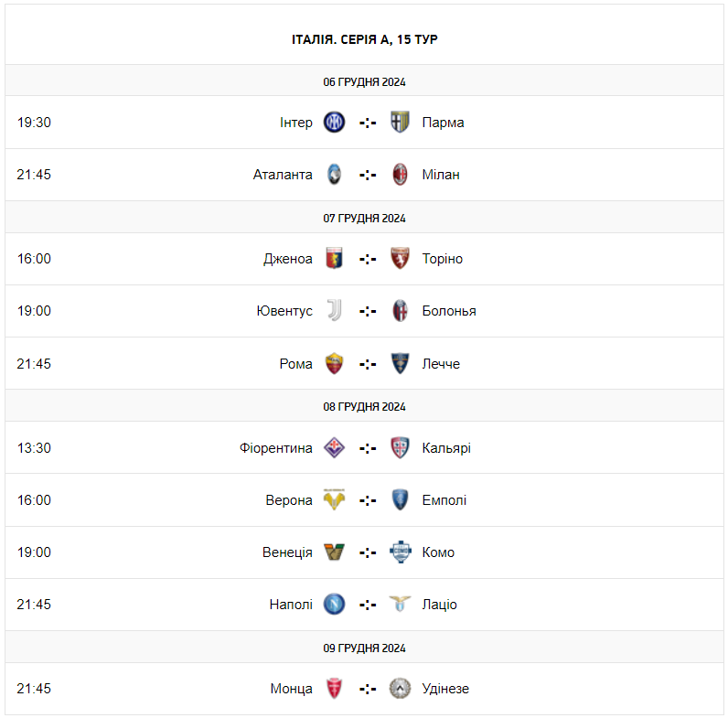
Task: Click the Milan club crest
Action: pos(400,175)
